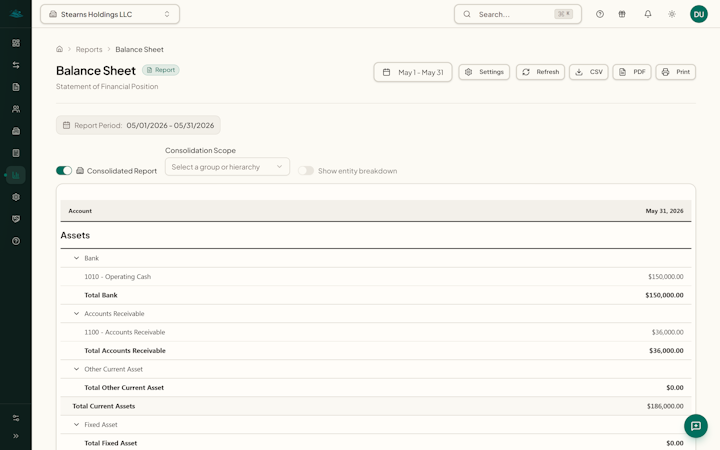Click the Total Other Current Asset label
Viewport: 720px width, 450px height.
pyautogui.click(x=124, y=388)
